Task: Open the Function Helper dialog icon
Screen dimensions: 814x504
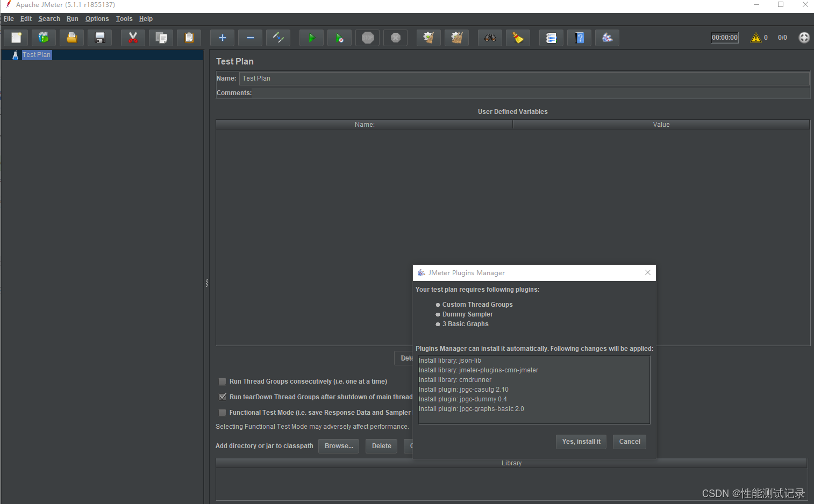Action: coord(518,38)
